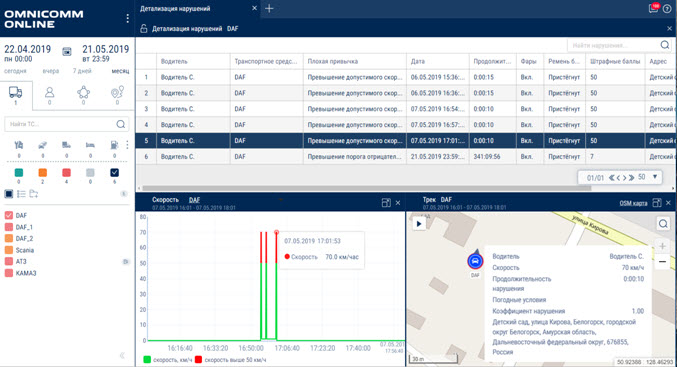Check the КАМАЗ vehicle checkbox
This screenshot has height=367, width=677.
coord(9,273)
